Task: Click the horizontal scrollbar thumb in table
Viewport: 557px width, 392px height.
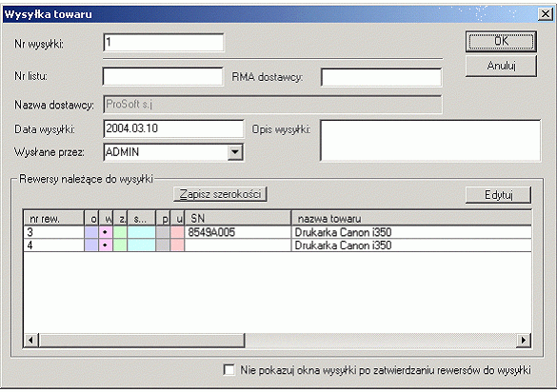Action: pyautogui.click(x=142, y=341)
